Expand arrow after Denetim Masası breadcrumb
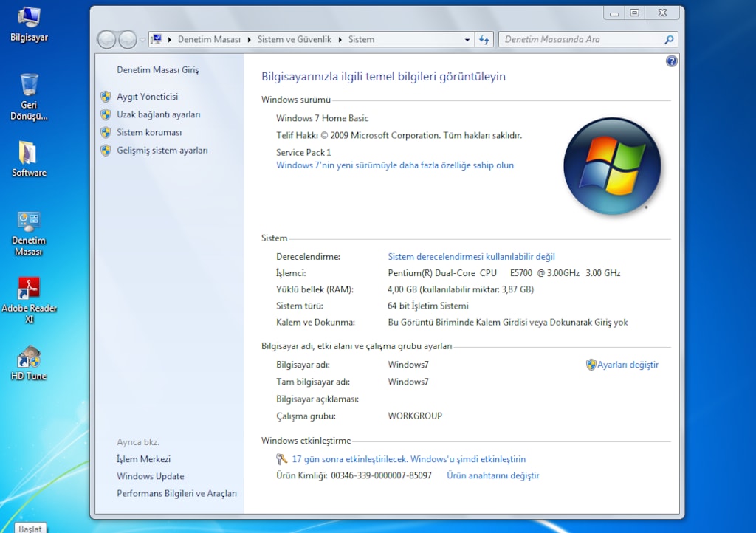 (249, 40)
